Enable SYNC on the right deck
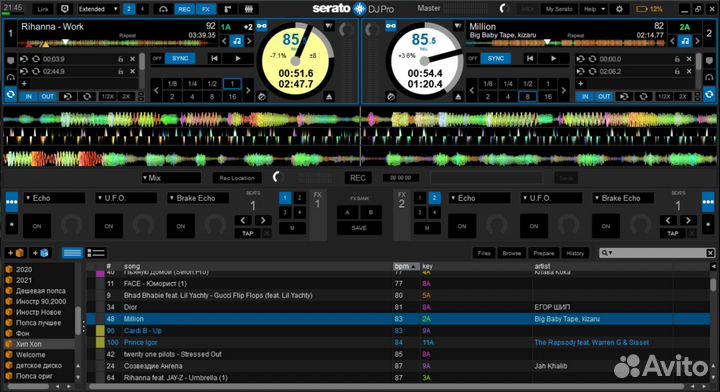Screen dimensions: 720x392 [495, 58]
